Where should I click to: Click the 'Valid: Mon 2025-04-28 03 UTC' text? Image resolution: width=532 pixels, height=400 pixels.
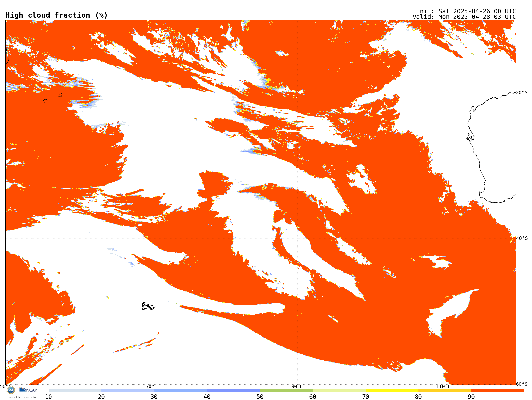click(464, 17)
